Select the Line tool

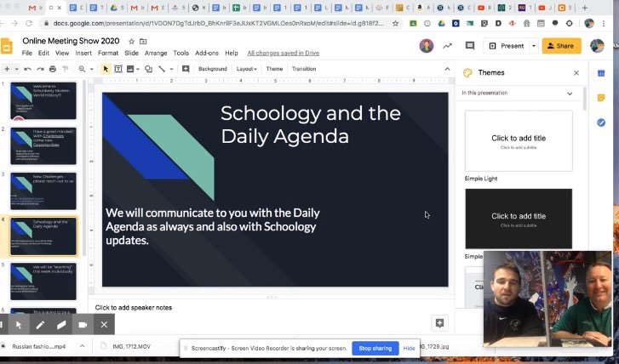tap(162, 69)
